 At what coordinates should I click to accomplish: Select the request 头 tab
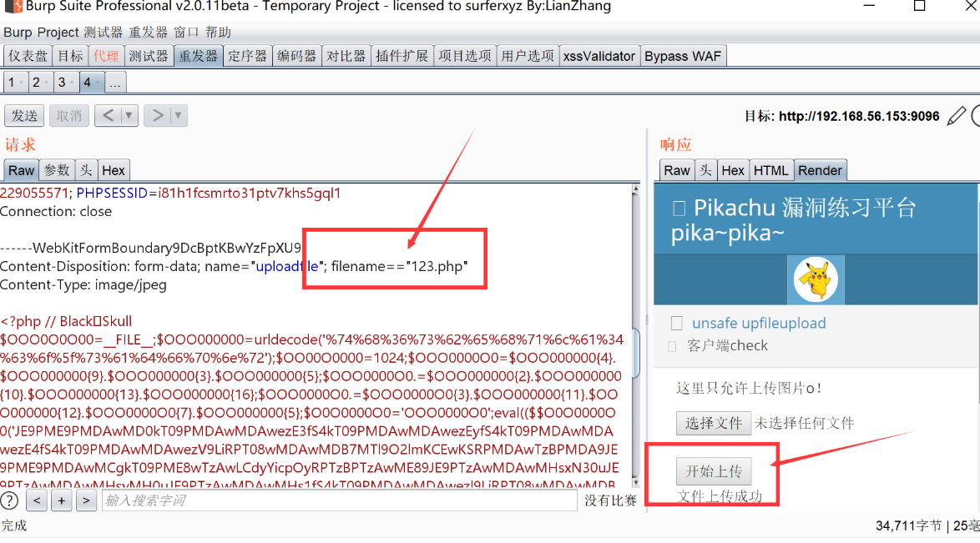tap(86, 171)
